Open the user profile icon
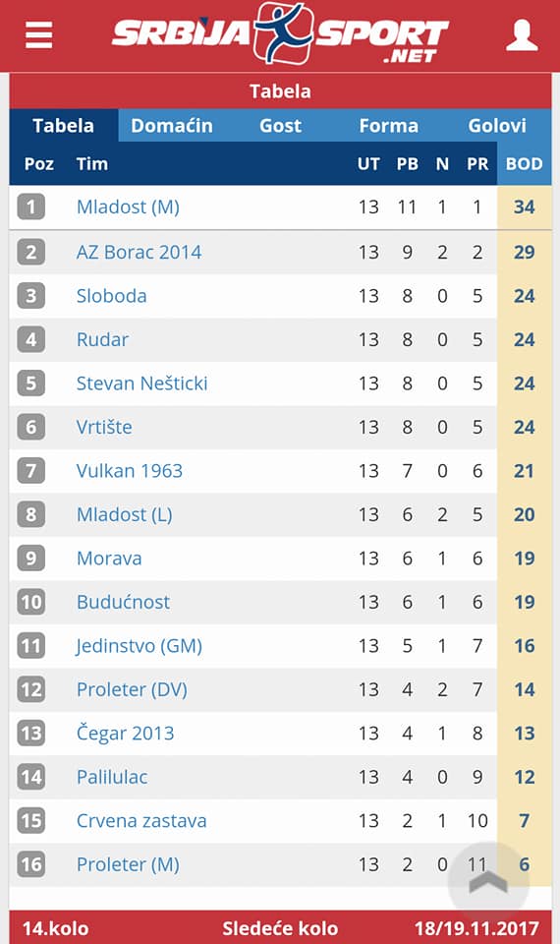Image resolution: width=560 pixels, height=944 pixels. [x=522, y=35]
